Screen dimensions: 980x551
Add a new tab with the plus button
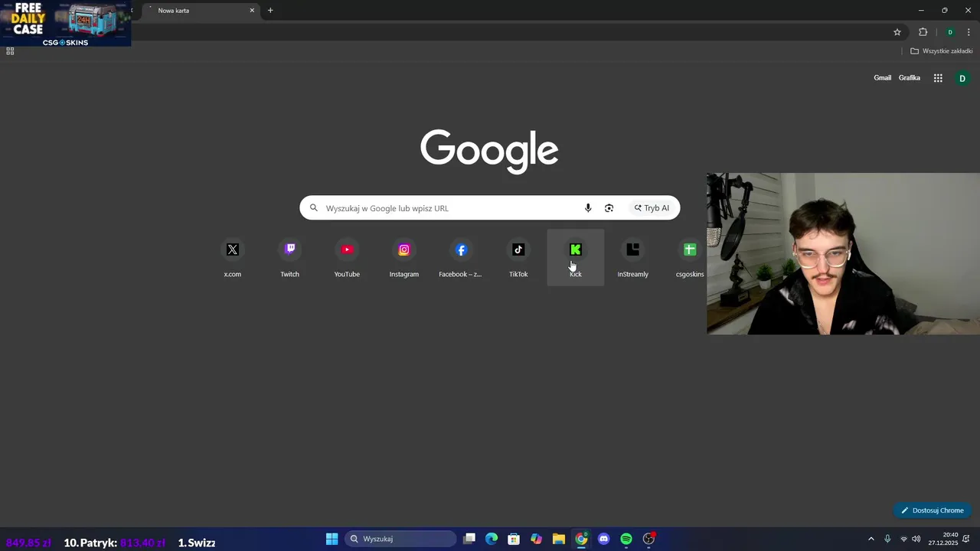(x=270, y=11)
